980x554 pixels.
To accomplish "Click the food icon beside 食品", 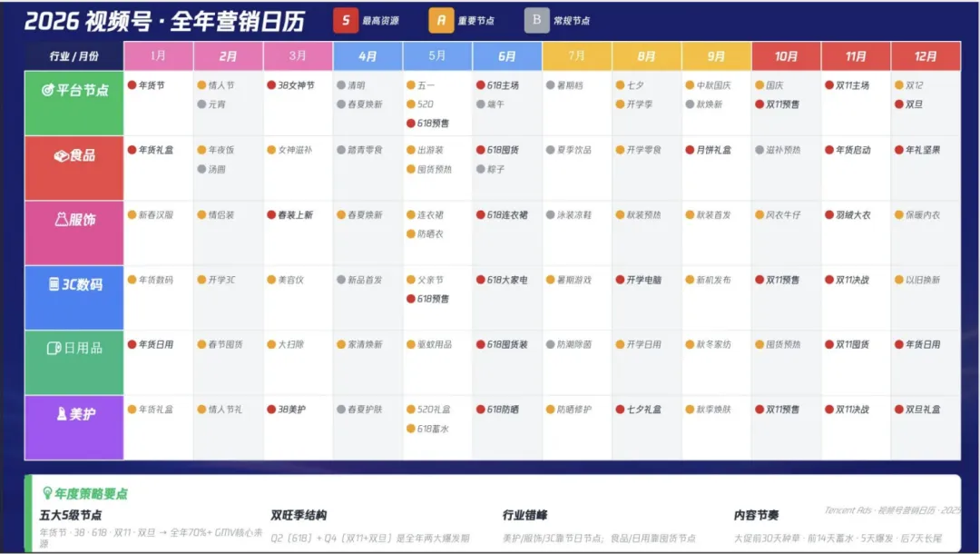I will coord(62,155).
